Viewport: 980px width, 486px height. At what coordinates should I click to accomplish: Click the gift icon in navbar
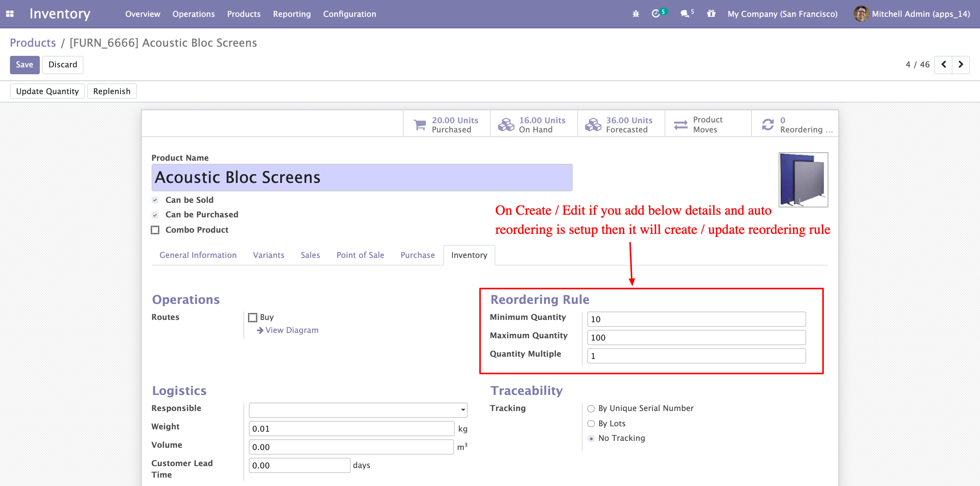(x=711, y=14)
